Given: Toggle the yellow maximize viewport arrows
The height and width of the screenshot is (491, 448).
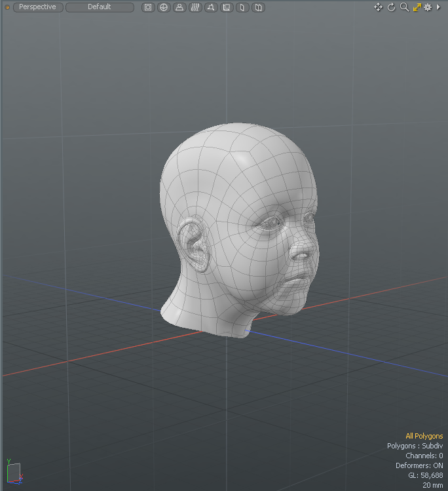Looking at the screenshot, I should coord(417,7).
